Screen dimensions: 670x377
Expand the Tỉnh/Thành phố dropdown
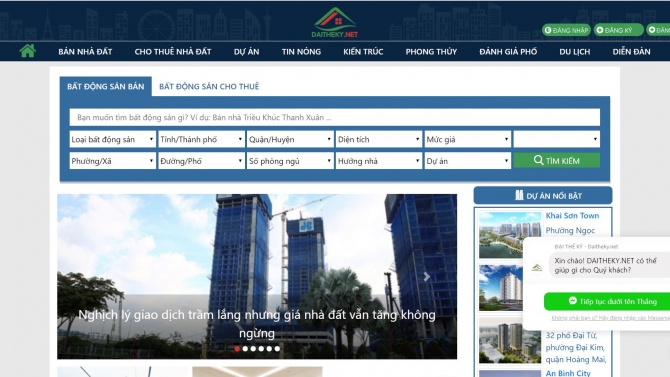(201, 139)
